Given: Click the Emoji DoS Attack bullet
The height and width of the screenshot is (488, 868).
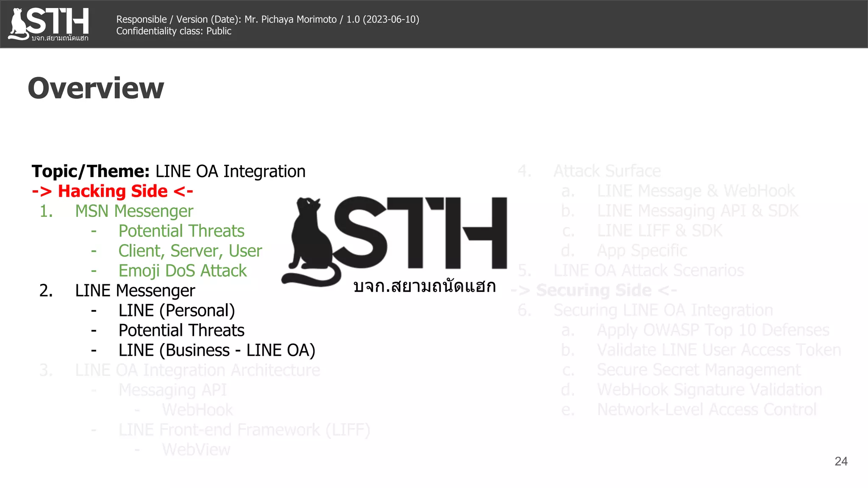Looking at the screenshot, I should coord(182,271).
